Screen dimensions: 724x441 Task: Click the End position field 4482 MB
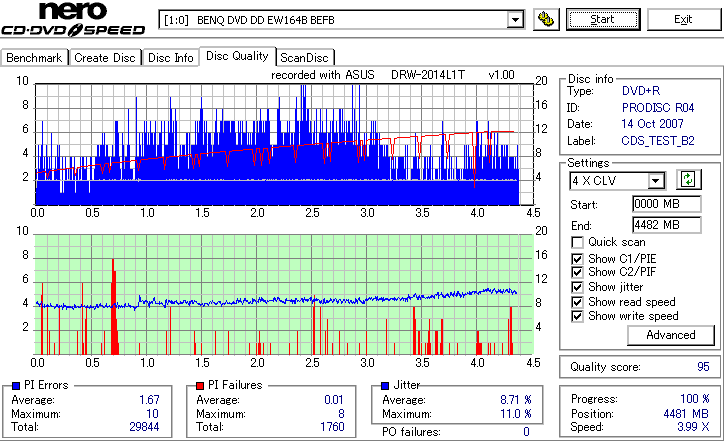pyautogui.click(x=666, y=225)
